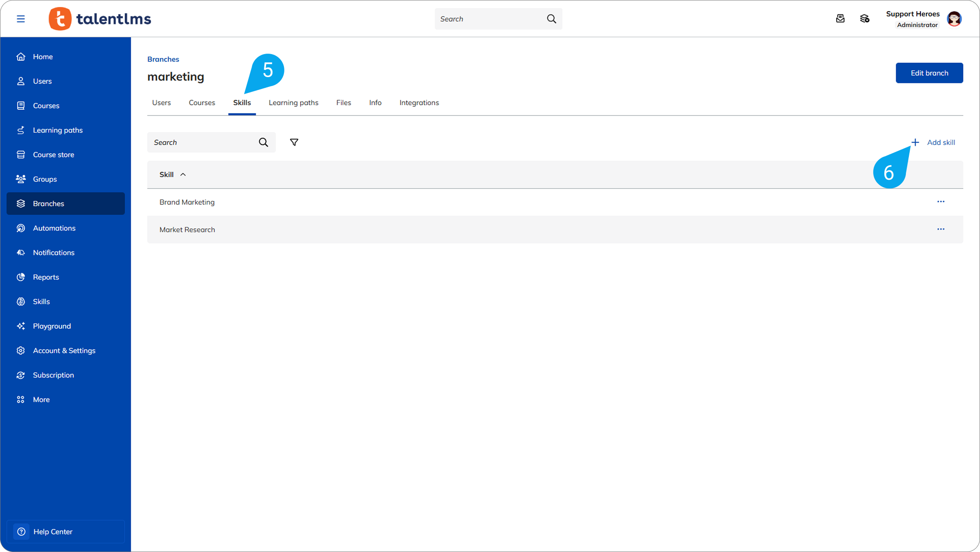This screenshot has height=552, width=980.
Task: Open Help Center label in sidebar
Action: point(53,532)
